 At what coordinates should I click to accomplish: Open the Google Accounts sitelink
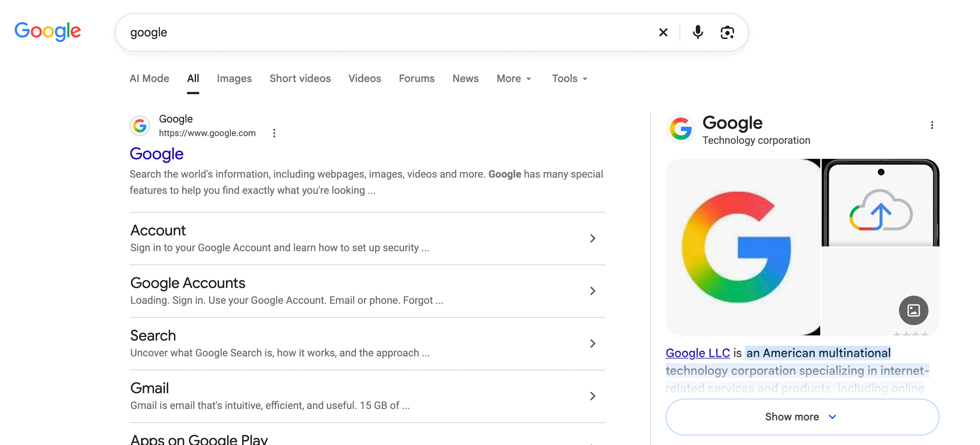click(x=187, y=283)
